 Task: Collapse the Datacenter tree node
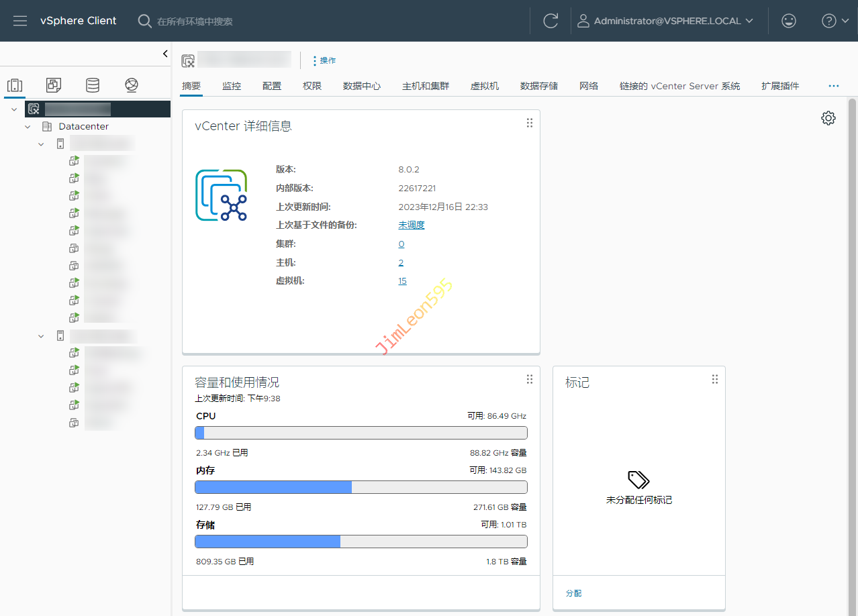click(x=28, y=126)
